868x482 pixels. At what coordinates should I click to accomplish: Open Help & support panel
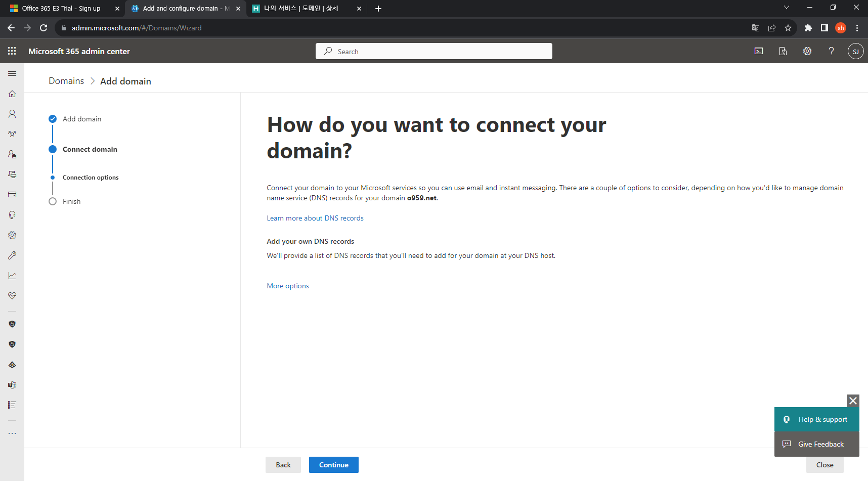point(817,419)
